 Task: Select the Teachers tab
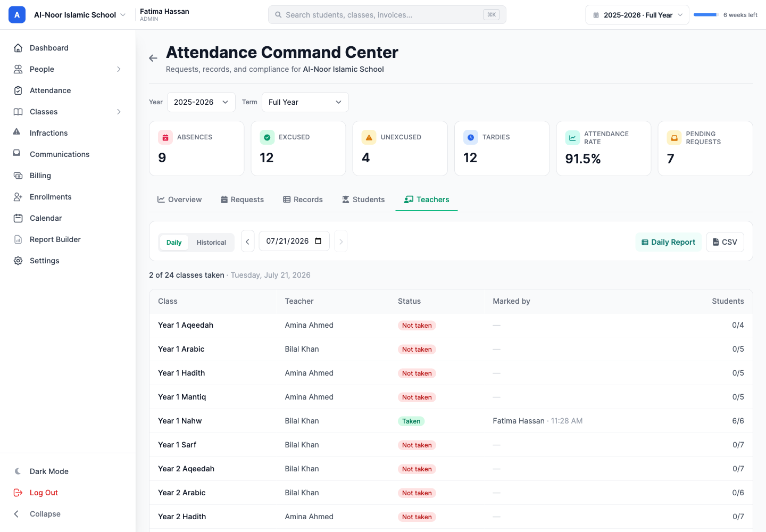[427, 199]
